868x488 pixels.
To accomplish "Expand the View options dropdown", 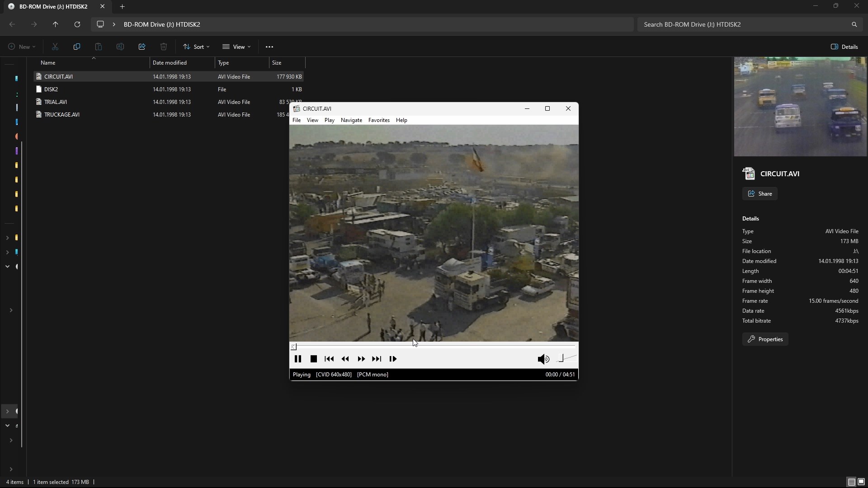I will [x=236, y=47].
